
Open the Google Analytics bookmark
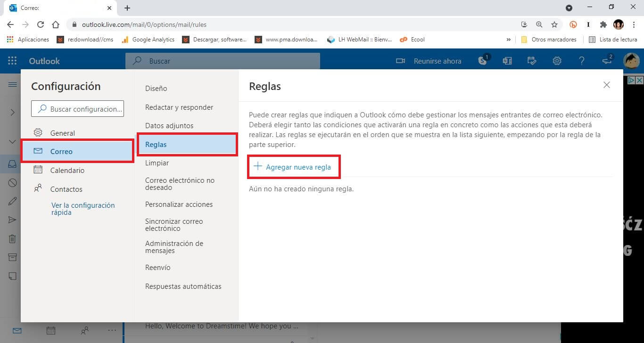point(148,40)
